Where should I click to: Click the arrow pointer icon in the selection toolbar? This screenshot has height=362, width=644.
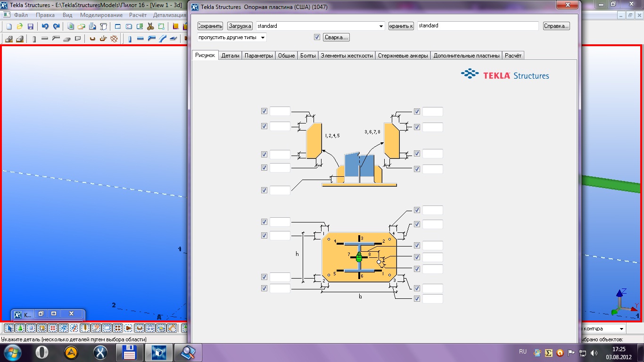9,328
